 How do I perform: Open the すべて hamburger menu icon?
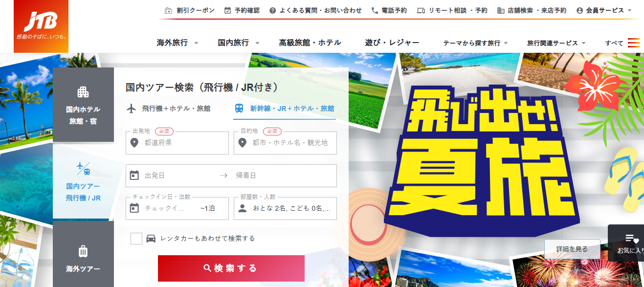click(633, 43)
